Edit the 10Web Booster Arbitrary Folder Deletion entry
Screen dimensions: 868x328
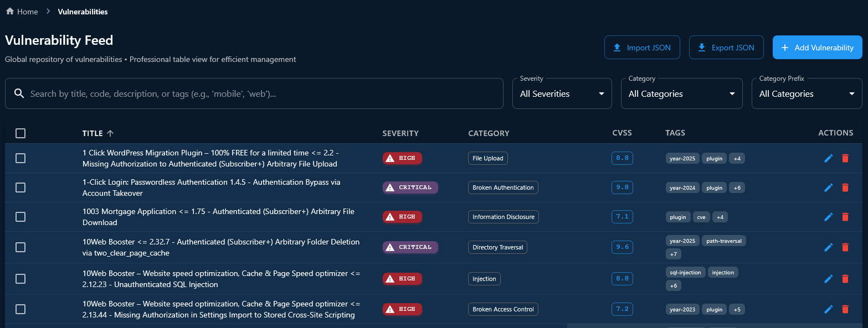[829, 247]
